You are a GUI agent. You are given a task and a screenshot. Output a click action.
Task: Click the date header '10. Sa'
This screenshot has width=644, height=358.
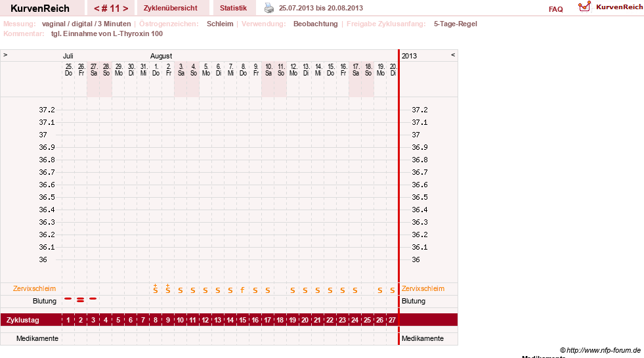(x=268, y=70)
